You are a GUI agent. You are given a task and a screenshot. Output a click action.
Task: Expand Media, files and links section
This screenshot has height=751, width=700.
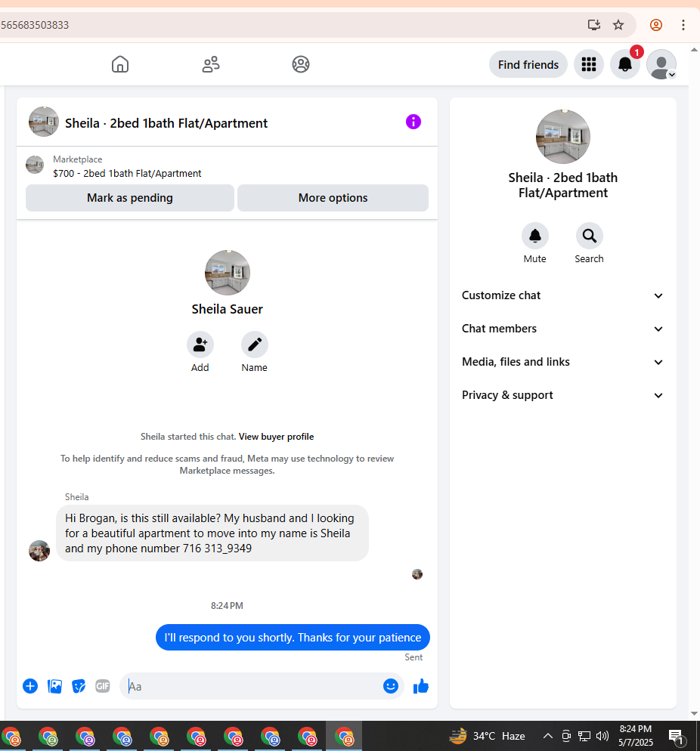pyautogui.click(x=562, y=362)
